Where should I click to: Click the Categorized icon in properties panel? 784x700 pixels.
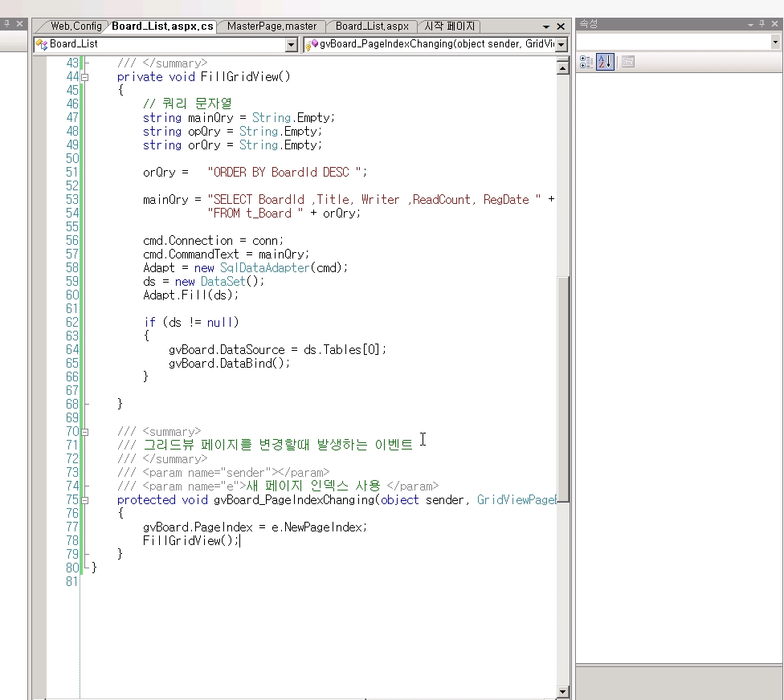tap(586, 62)
